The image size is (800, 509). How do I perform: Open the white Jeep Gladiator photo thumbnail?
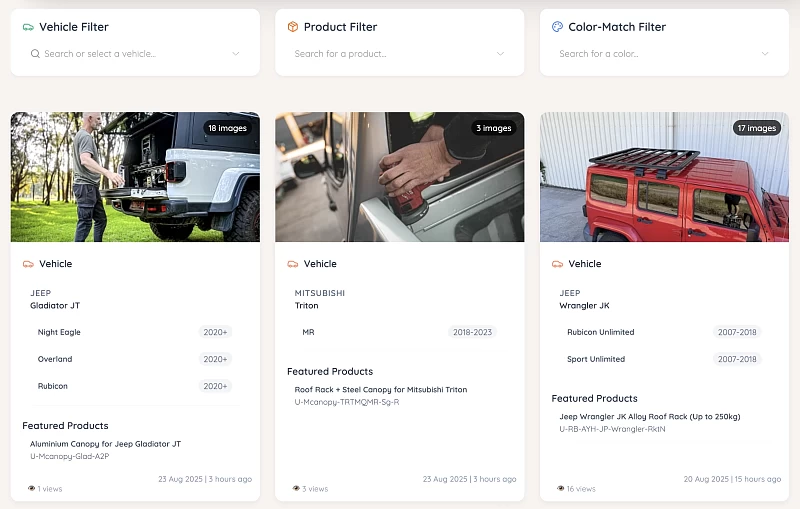(135, 177)
